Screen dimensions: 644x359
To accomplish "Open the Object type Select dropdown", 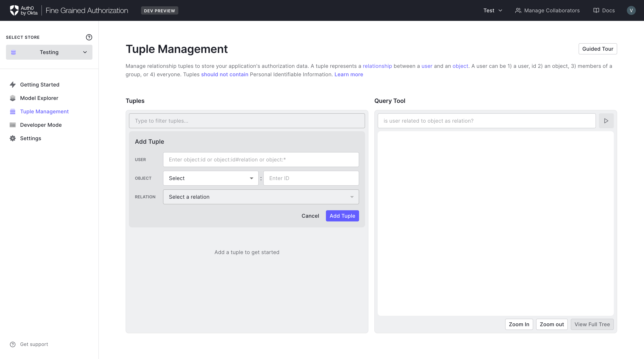I will coord(211,178).
